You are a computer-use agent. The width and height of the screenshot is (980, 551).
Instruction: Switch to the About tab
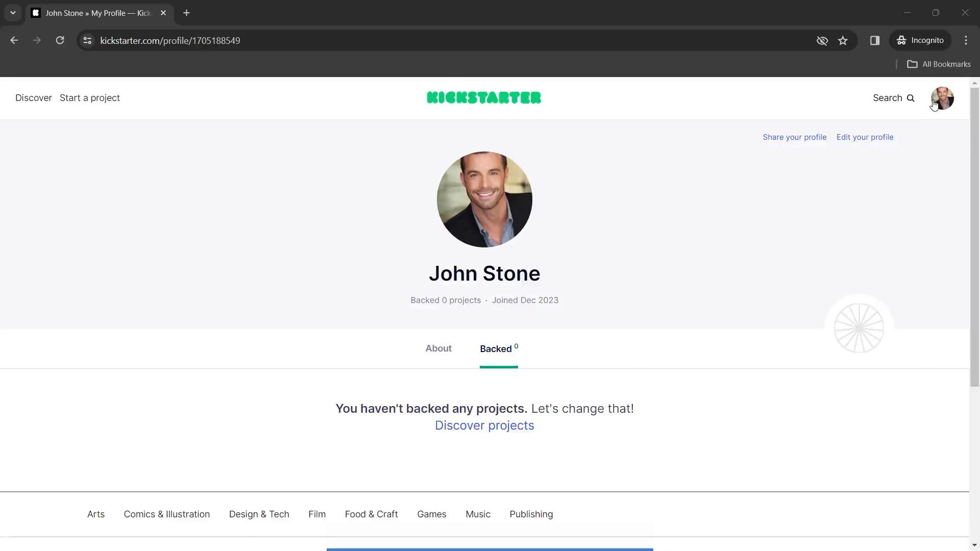[439, 348]
